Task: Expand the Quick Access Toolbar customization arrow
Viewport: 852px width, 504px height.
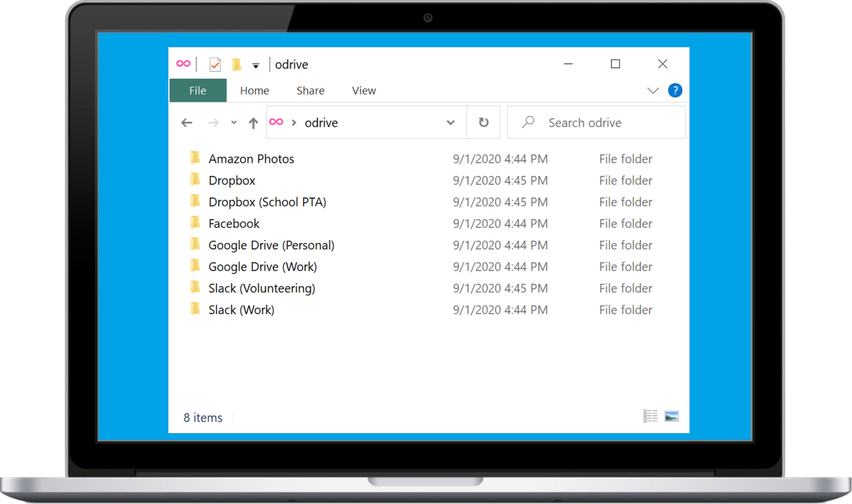Action: point(255,66)
